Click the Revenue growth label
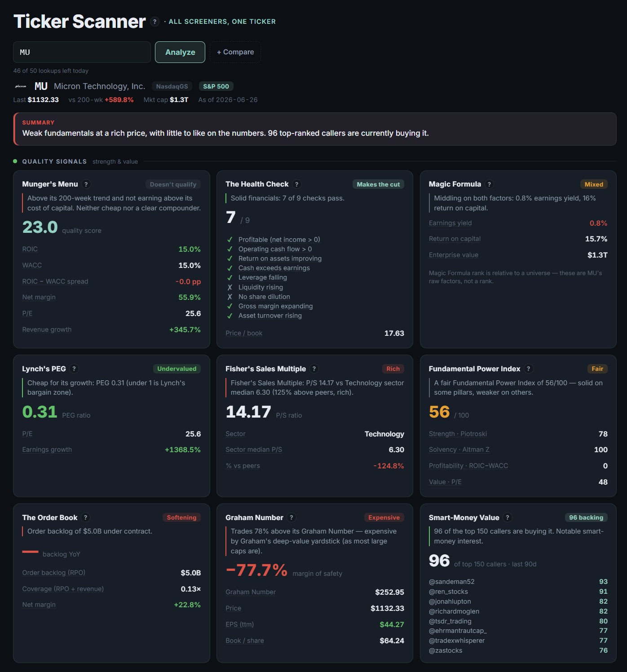Screen dimensions: 627x672 (47, 329)
